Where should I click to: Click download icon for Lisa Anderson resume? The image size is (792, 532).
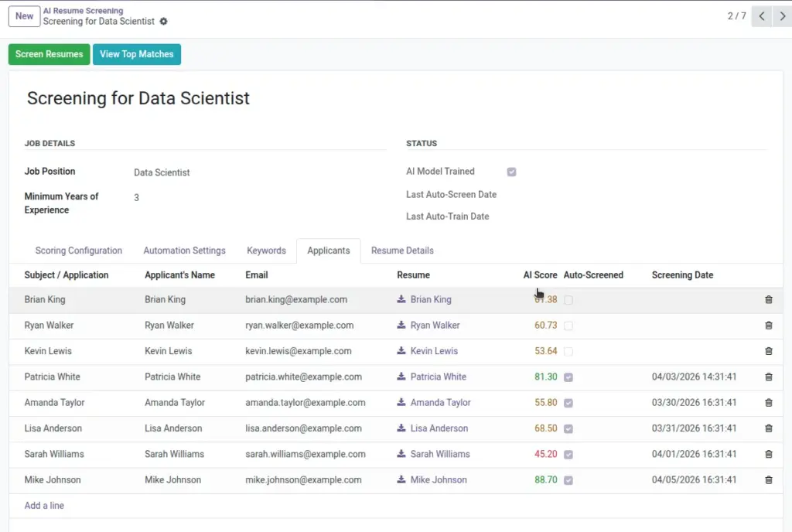tap(401, 428)
